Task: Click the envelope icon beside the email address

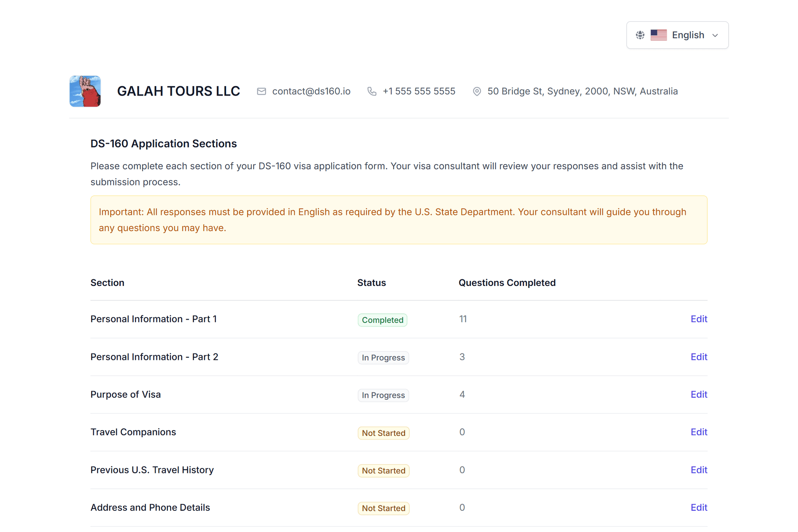Action: pyautogui.click(x=261, y=91)
